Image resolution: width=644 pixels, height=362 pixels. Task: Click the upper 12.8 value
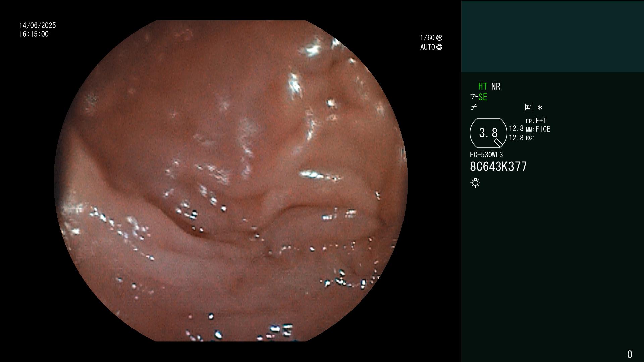(x=516, y=129)
